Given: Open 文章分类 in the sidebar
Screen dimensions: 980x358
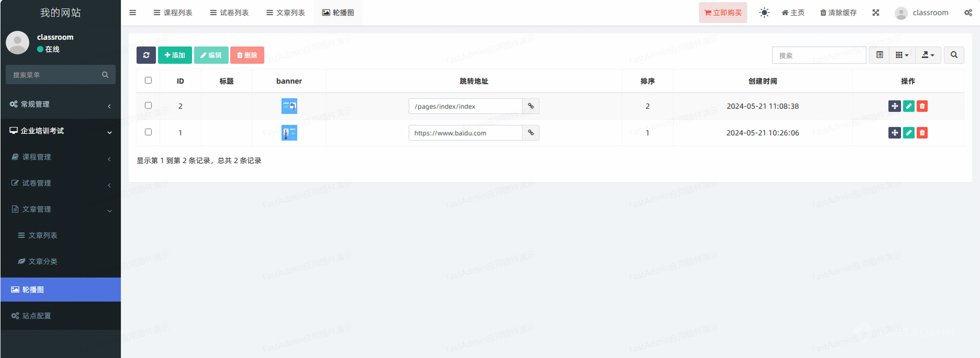Looking at the screenshot, I should (43, 261).
